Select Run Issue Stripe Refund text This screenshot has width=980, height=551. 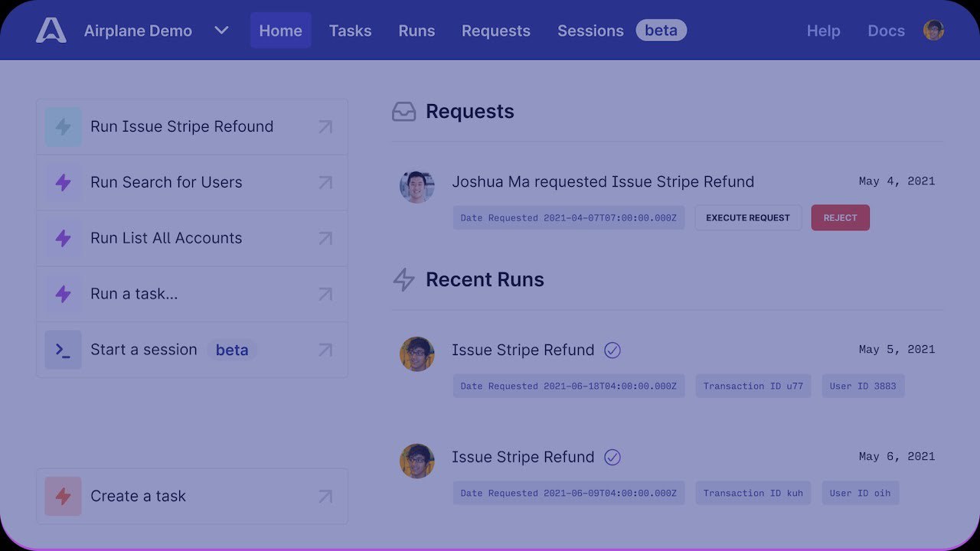pyautogui.click(x=181, y=126)
